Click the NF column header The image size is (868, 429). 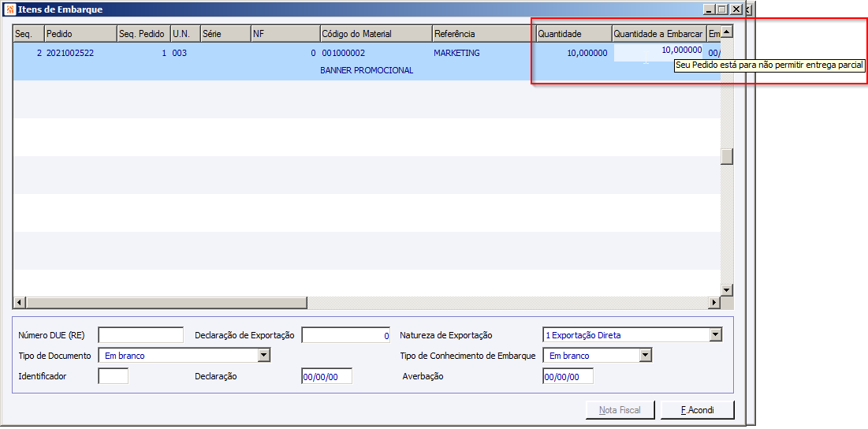[285, 34]
